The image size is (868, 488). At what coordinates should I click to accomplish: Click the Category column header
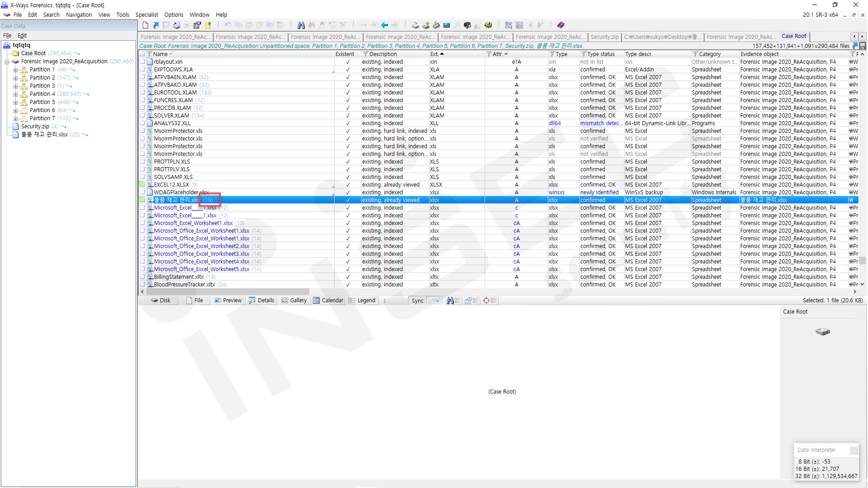tap(709, 54)
